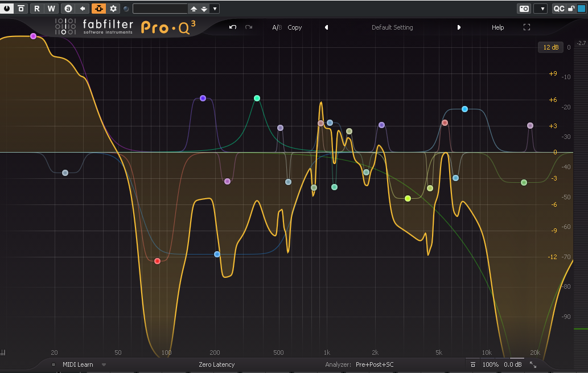Click the 0.0 dB output gain value
Viewport: 588px width, 373px height.
tap(513, 364)
